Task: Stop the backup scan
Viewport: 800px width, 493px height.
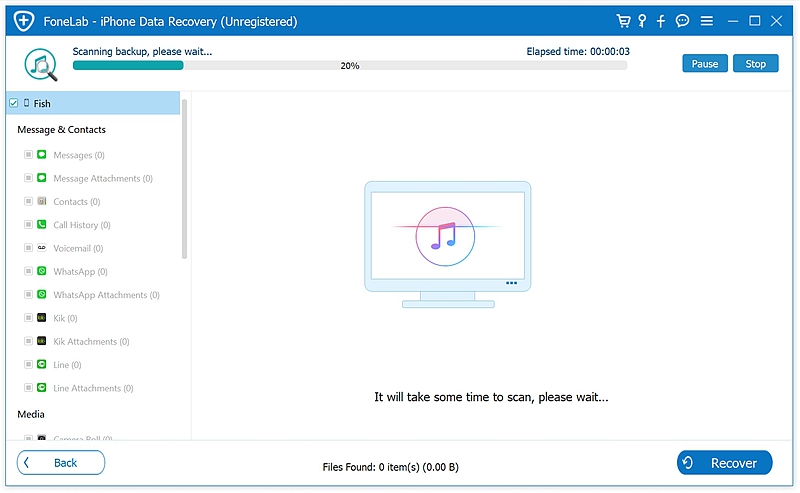Action: (x=756, y=64)
